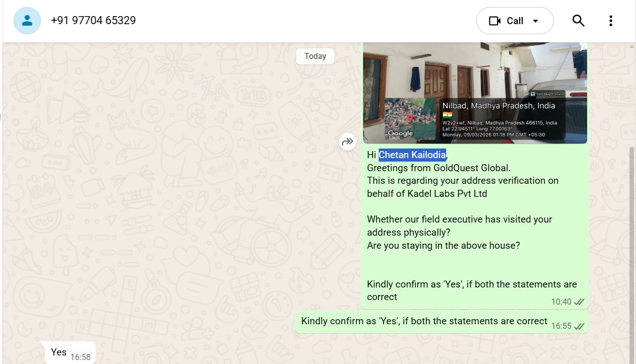Click the double-check receipt on 16:55 message
The height and width of the screenshot is (364, 636).
tap(579, 326)
